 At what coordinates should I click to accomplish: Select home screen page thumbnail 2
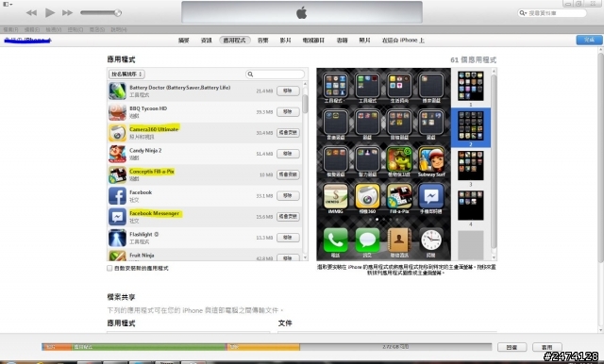[x=470, y=126]
